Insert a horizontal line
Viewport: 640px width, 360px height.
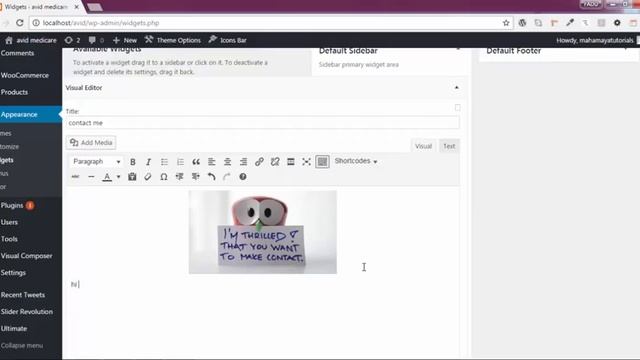[x=91, y=177]
